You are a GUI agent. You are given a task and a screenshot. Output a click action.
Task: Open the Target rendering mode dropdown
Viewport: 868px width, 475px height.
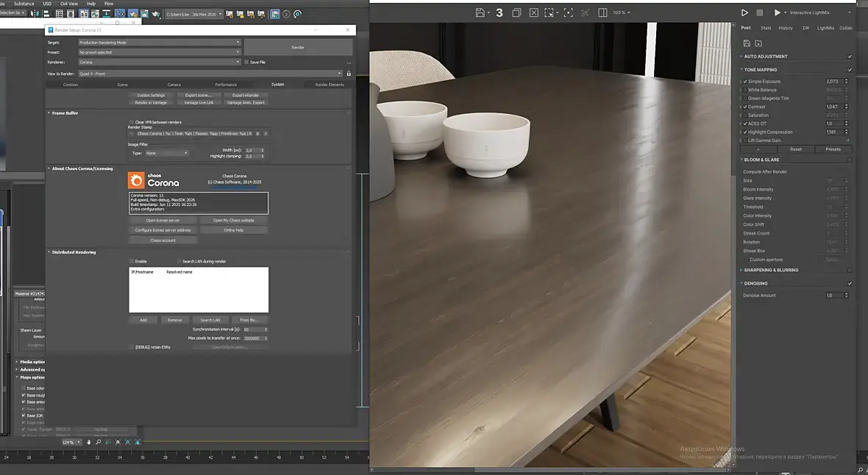pyautogui.click(x=160, y=43)
